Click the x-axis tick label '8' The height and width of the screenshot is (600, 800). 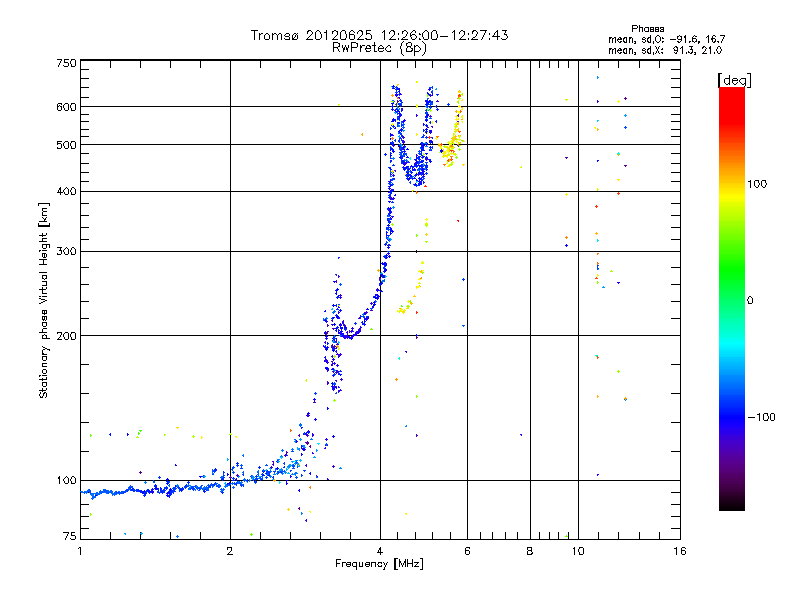point(530,551)
